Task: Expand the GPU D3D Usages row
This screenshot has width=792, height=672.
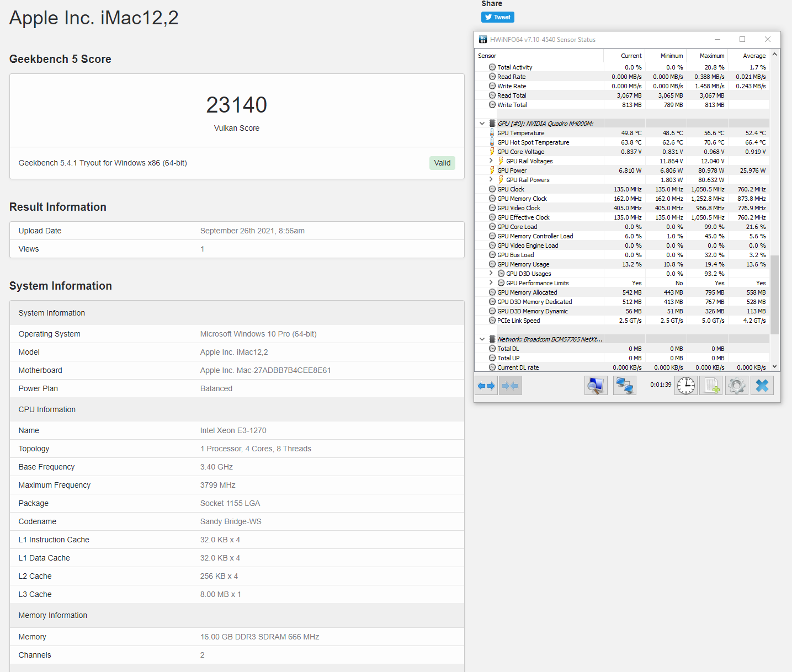Action: coord(491,273)
